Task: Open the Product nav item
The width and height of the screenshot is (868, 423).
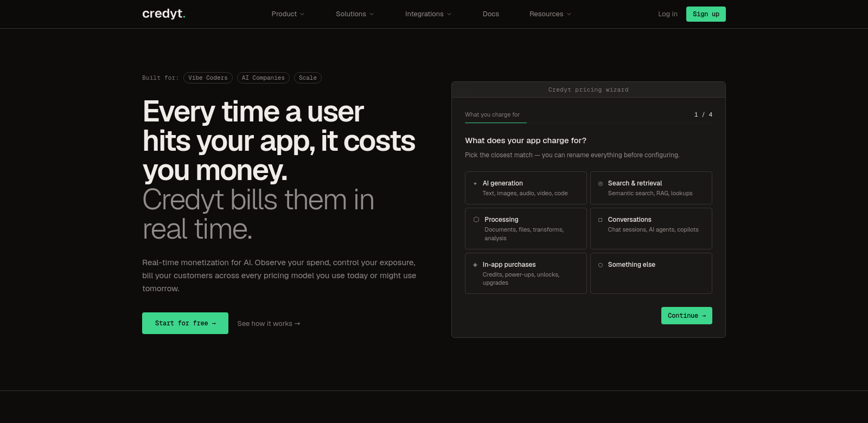Action: 288,14
